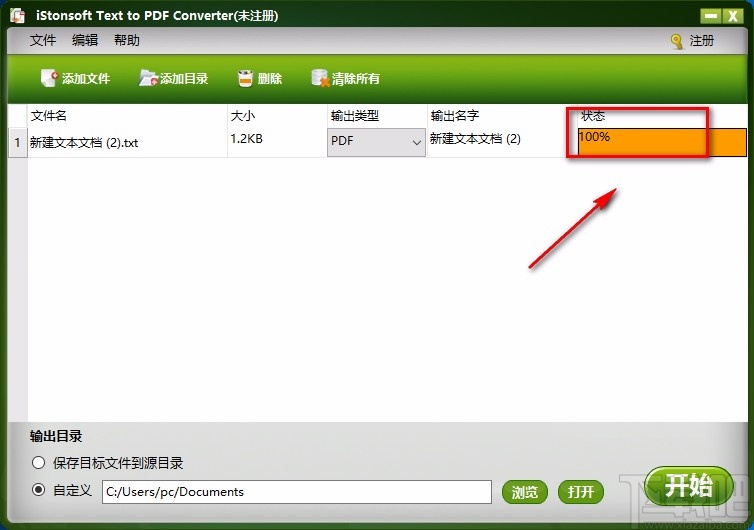Screen dimensions: 754x530
Task: Minimize the converter window
Action: coord(711,16)
